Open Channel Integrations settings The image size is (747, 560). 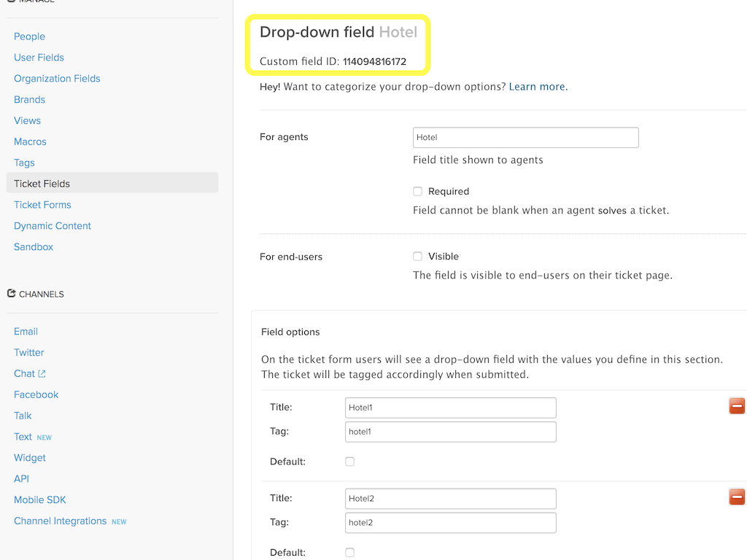pyautogui.click(x=60, y=521)
